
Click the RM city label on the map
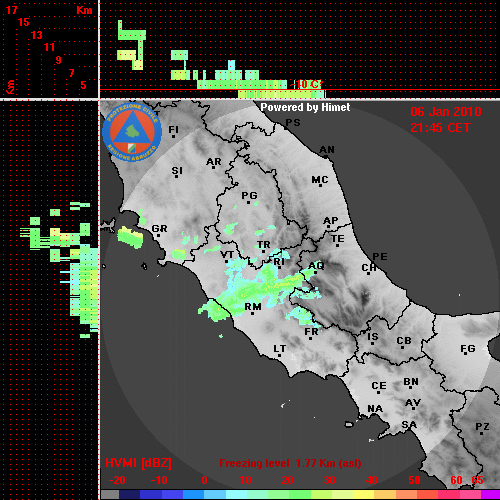[x=253, y=306]
